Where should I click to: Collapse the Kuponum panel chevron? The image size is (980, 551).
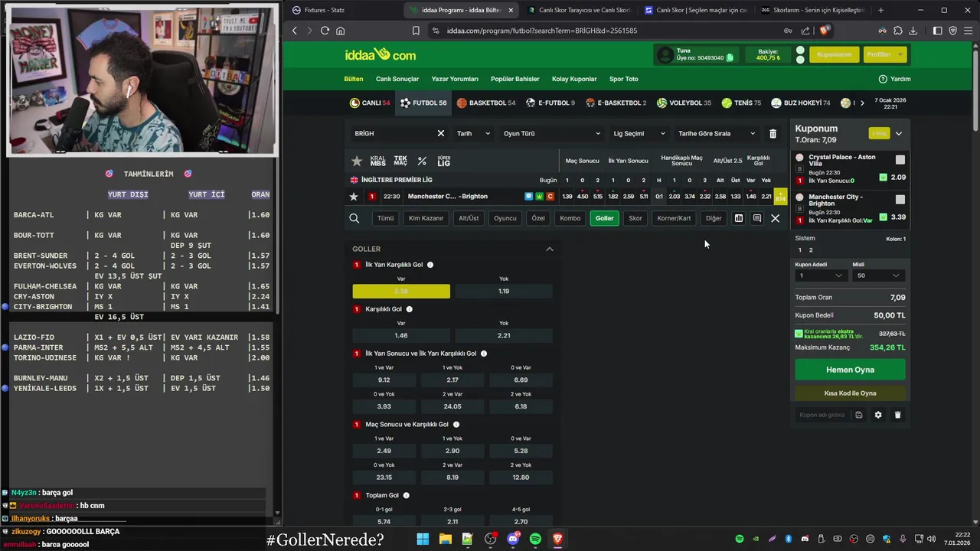point(899,133)
